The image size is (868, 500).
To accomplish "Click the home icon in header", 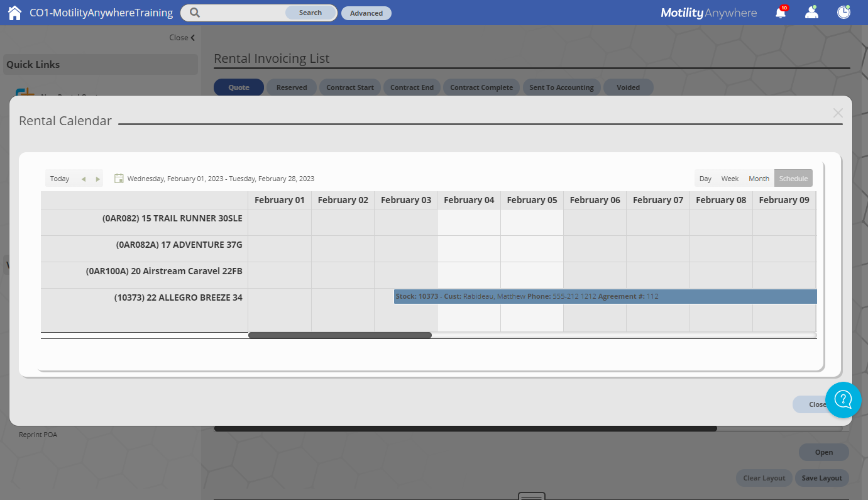I will [x=14, y=13].
